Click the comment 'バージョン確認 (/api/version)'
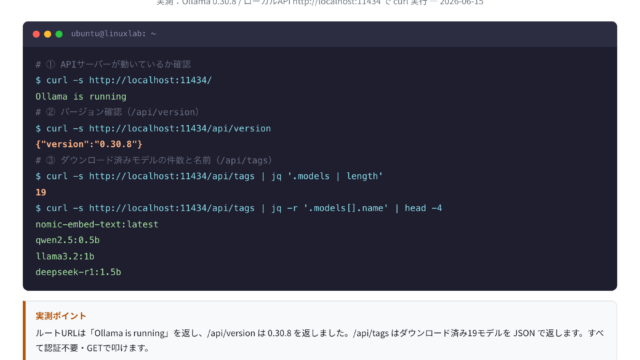The width and height of the screenshot is (640, 360). tap(118, 112)
